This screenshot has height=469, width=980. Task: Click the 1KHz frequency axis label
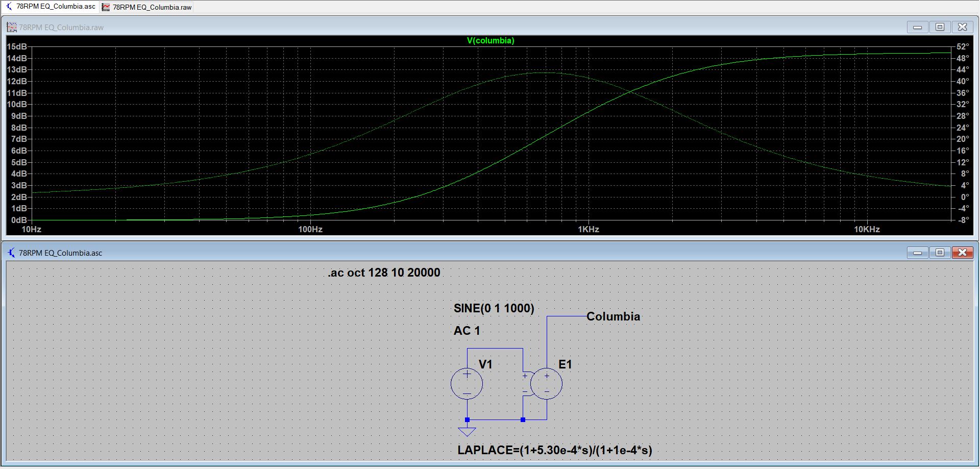coord(589,230)
